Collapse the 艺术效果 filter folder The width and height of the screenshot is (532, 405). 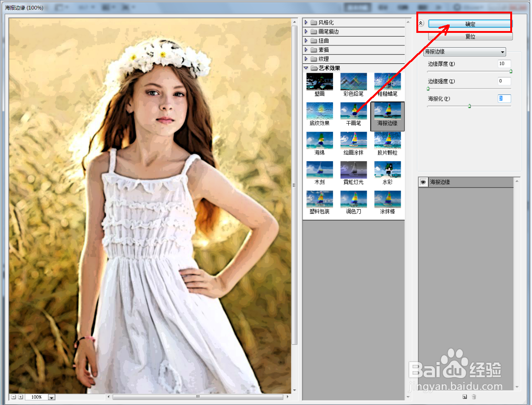(306, 68)
